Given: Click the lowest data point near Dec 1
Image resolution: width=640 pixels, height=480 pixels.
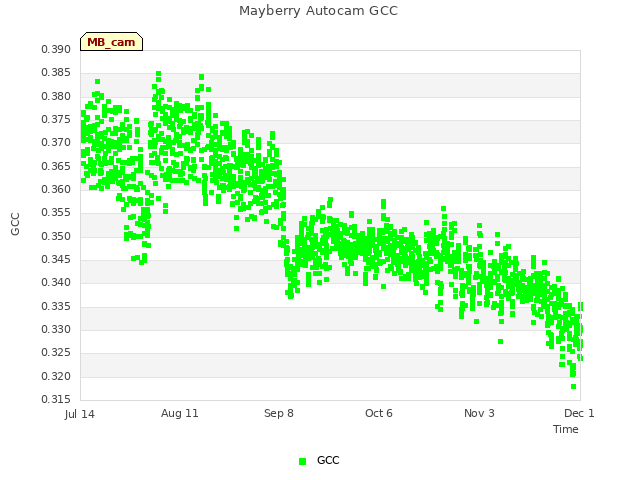Looking at the screenshot, I should point(573,387).
